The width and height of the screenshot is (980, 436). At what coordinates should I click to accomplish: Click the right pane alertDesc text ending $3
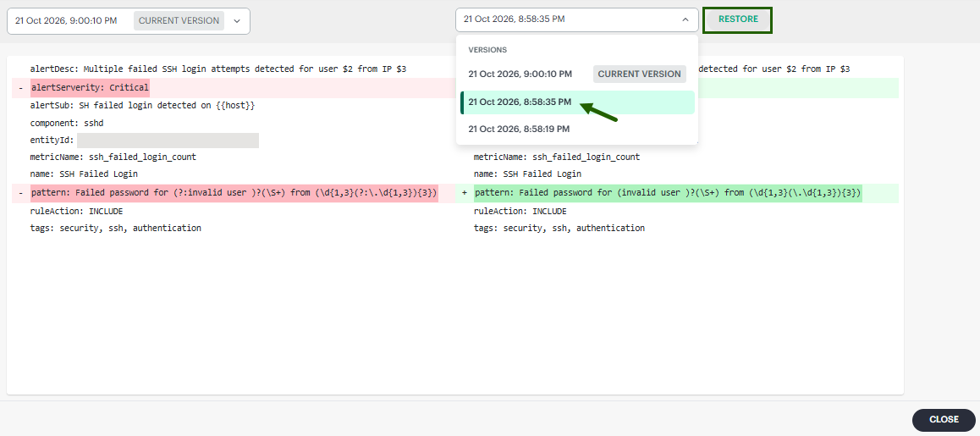tap(774, 69)
